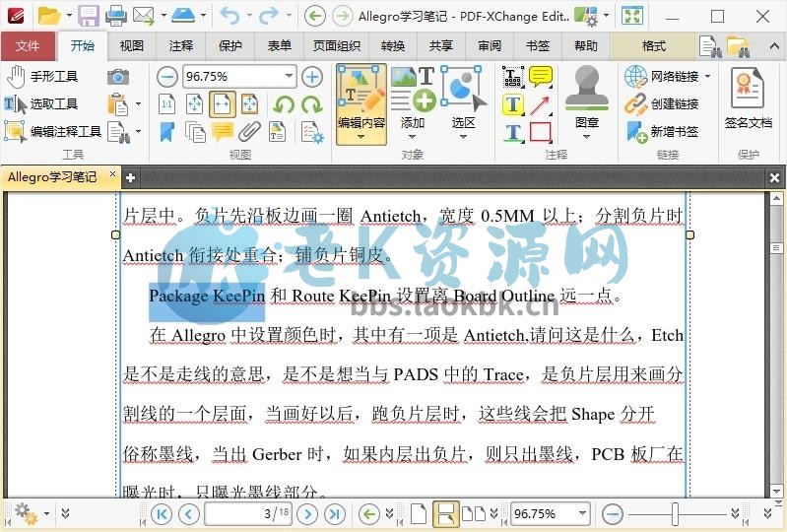
Task: Click the ribbon zoom out minus button
Action: (x=167, y=77)
